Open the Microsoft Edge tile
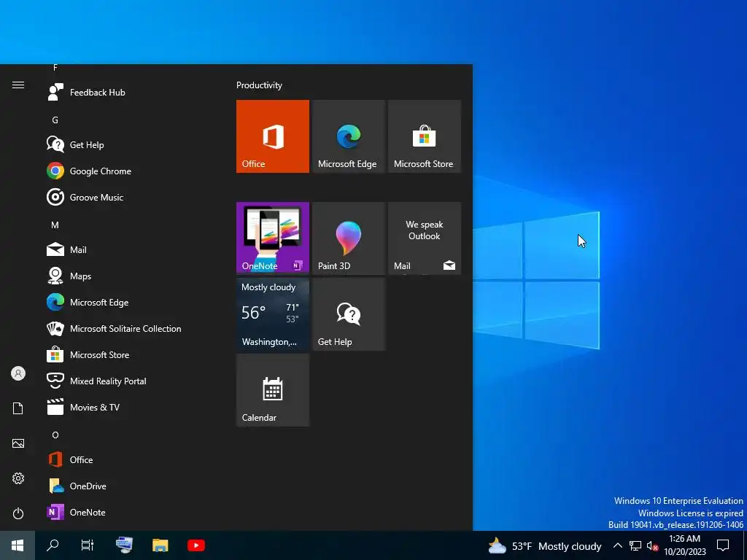 (x=348, y=136)
